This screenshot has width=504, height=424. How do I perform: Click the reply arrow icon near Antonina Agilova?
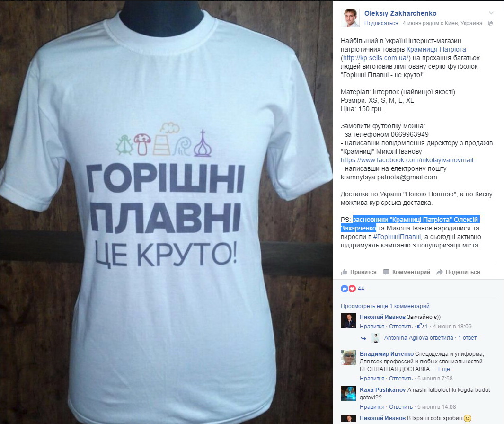point(363,338)
